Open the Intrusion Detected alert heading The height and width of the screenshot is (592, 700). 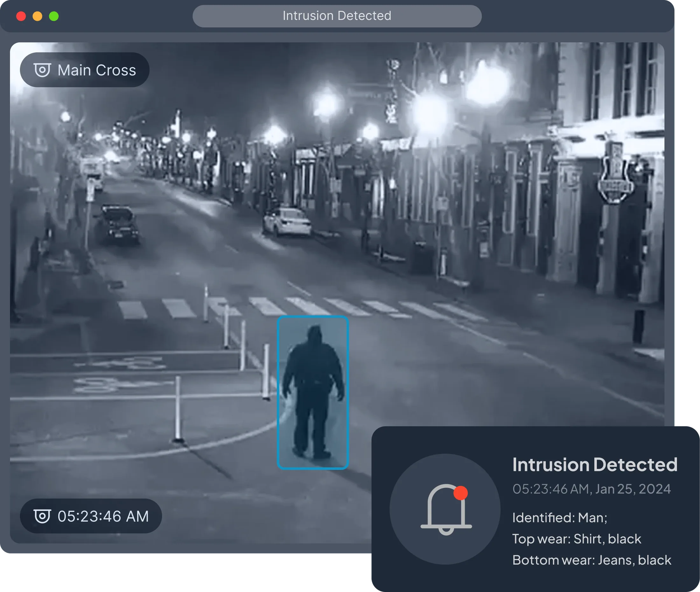595,464
